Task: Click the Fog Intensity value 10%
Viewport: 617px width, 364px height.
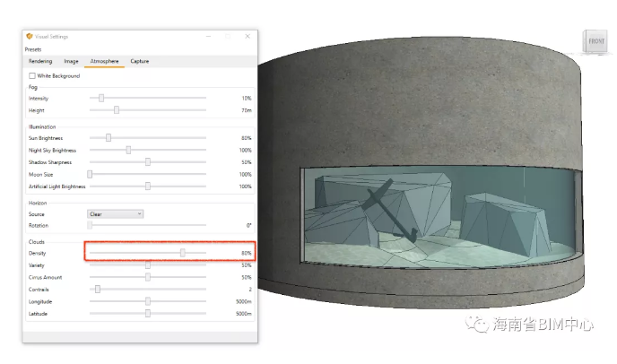Action: (x=247, y=99)
